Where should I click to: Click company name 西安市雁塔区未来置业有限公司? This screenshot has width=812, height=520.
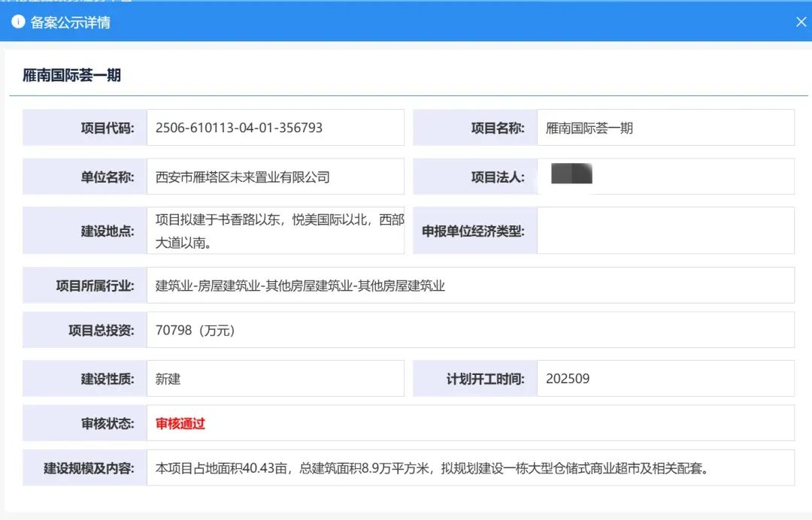242,177
